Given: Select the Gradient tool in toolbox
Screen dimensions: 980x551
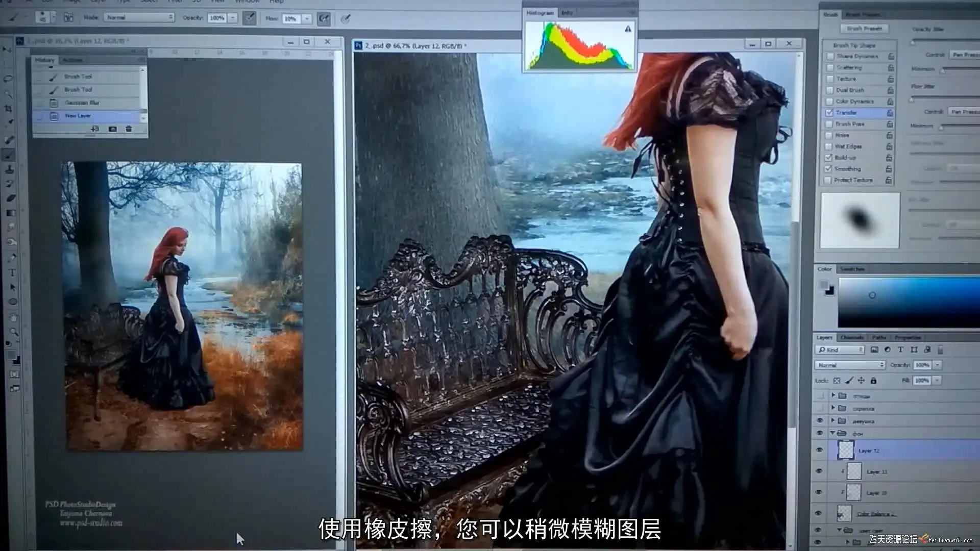Looking at the screenshot, I should coord(11,213).
